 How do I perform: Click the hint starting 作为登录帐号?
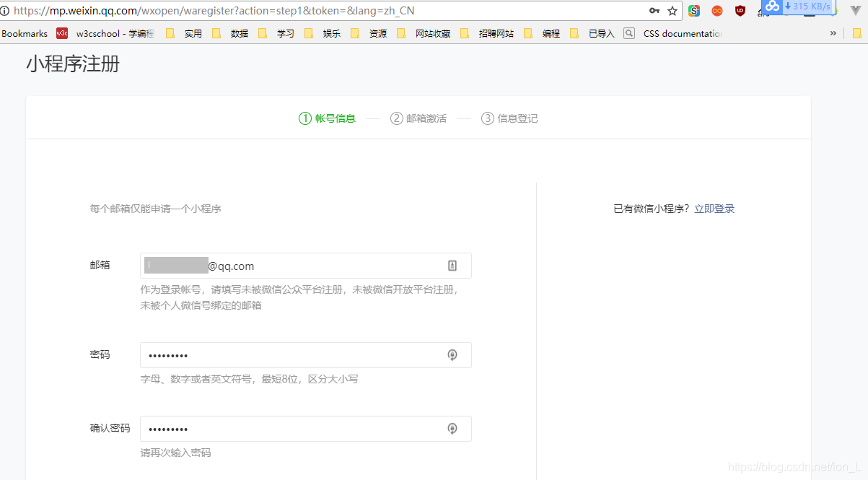point(300,297)
